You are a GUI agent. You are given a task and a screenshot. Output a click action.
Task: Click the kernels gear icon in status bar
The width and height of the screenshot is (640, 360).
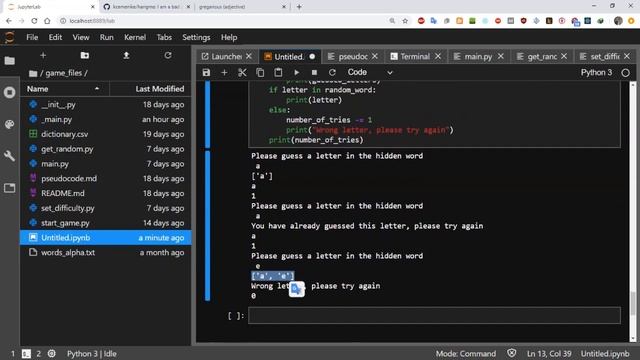(51, 353)
